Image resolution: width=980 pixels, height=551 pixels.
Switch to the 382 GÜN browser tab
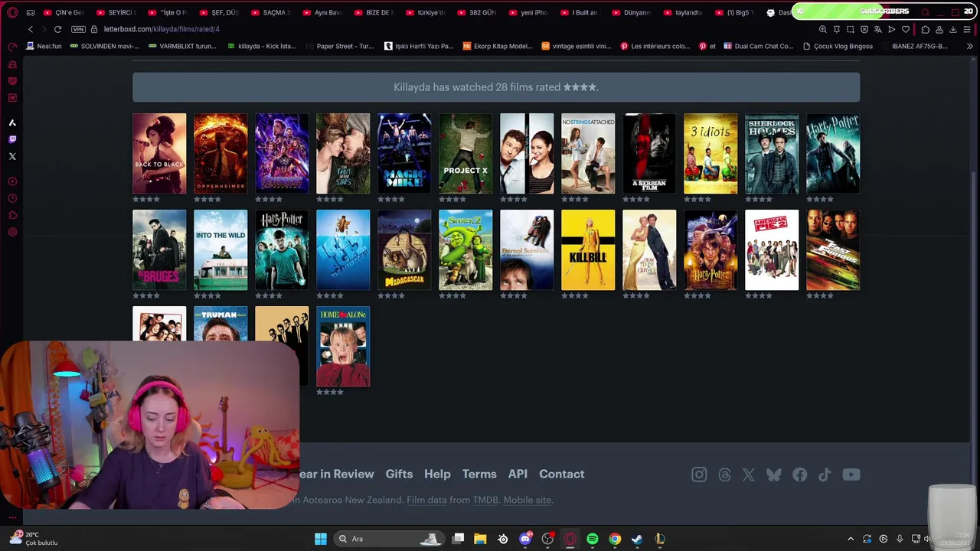pos(476,12)
